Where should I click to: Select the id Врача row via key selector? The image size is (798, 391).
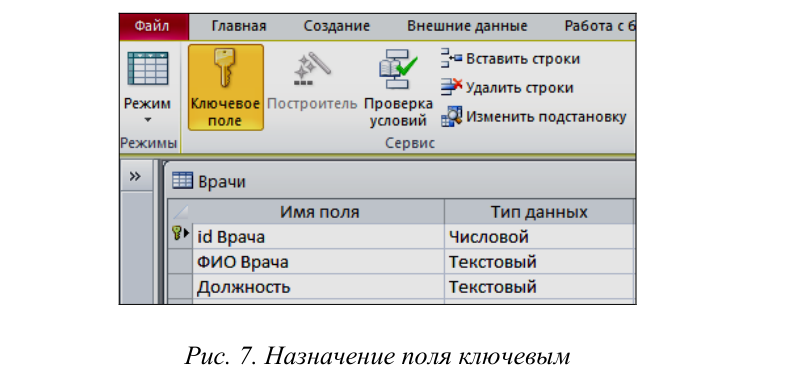click(180, 237)
